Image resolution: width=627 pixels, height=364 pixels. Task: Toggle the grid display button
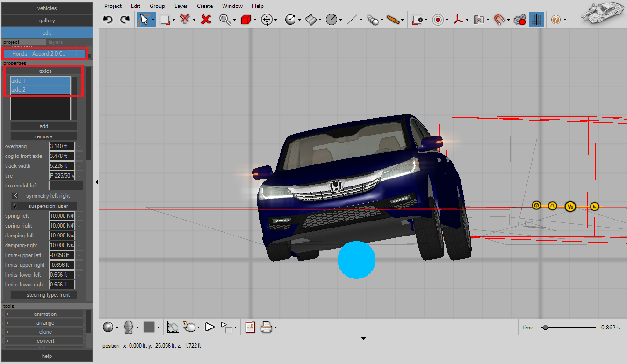tap(536, 20)
